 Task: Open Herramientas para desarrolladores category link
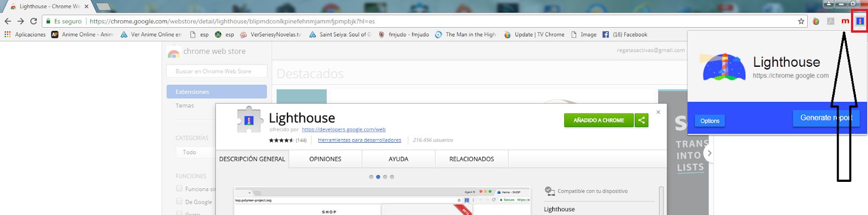click(360, 140)
